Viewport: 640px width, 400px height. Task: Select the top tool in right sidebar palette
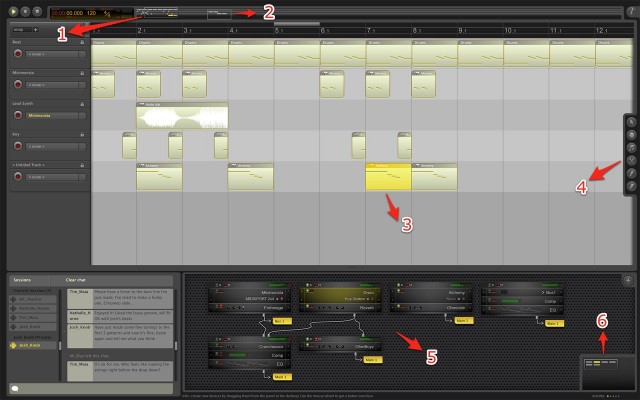point(631,123)
